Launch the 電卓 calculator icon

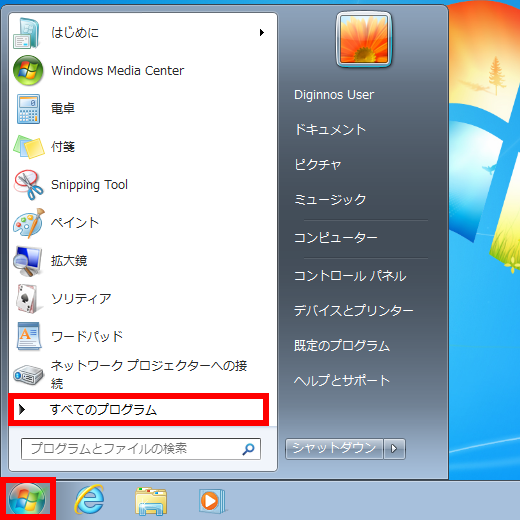tap(28, 109)
